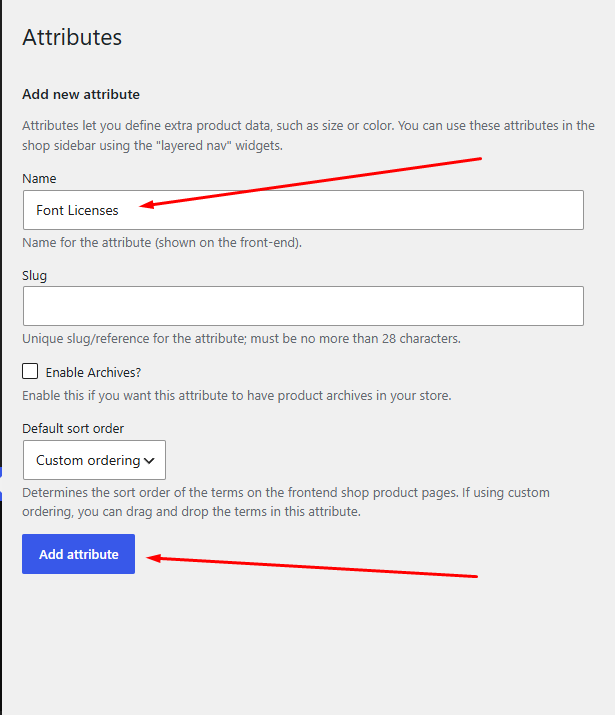Click the product archives description text
This screenshot has width=615, height=715.
point(237,395)
